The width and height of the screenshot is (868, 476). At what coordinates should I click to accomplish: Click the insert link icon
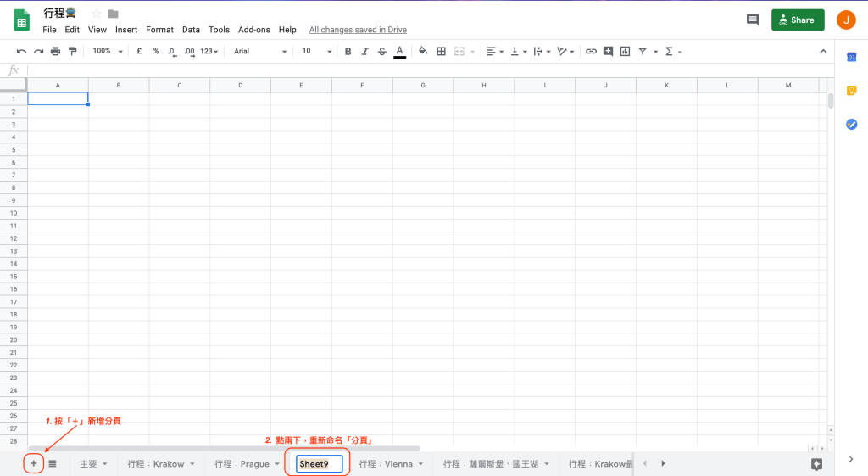point(591,52)
